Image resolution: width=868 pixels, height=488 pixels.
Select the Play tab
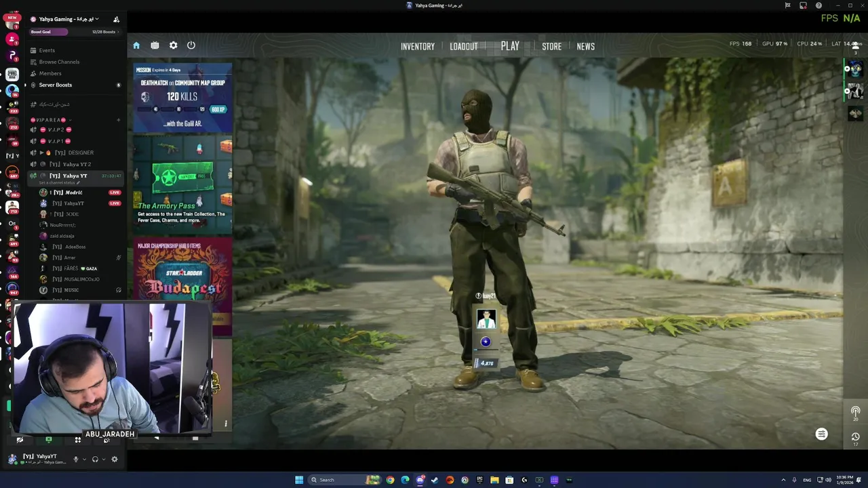tap(510, 46)
